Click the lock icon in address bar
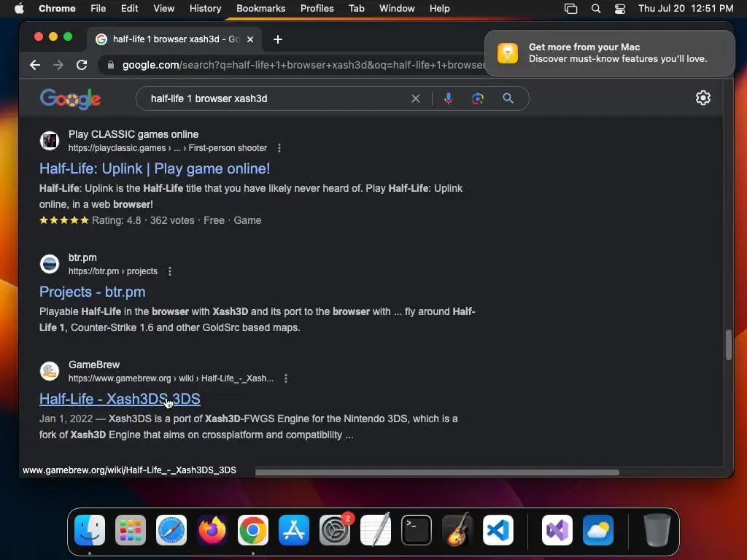Image resolution: width=747 pixels, height=560 pixels. point(111,65)
